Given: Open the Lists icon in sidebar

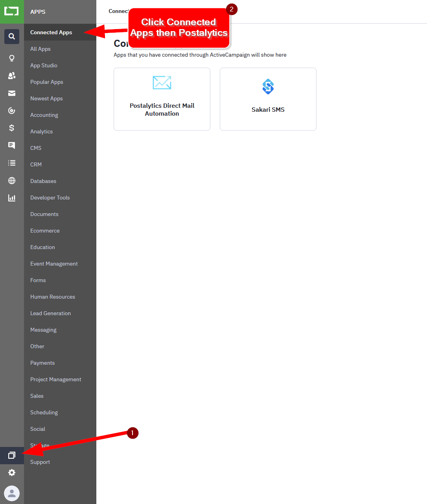Looking at the screenshot, I should click(x=12, y=163).
